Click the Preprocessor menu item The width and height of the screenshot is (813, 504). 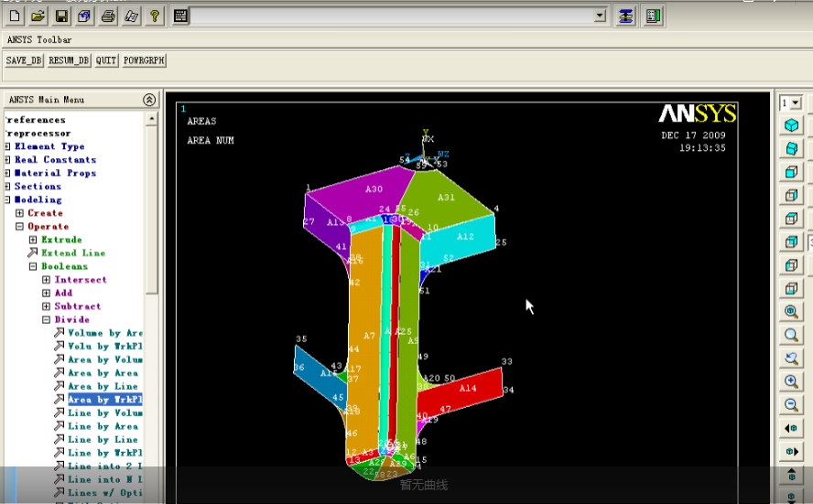tap(38, 134)
